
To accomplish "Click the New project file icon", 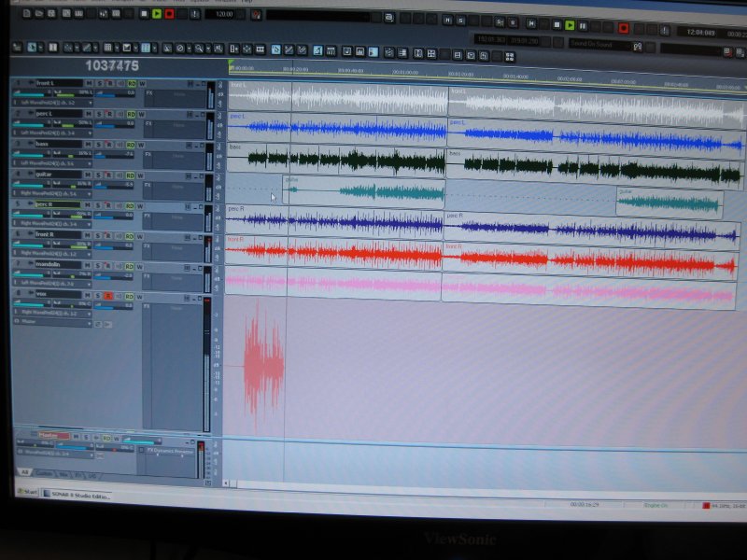I will (x=26, y=14).
